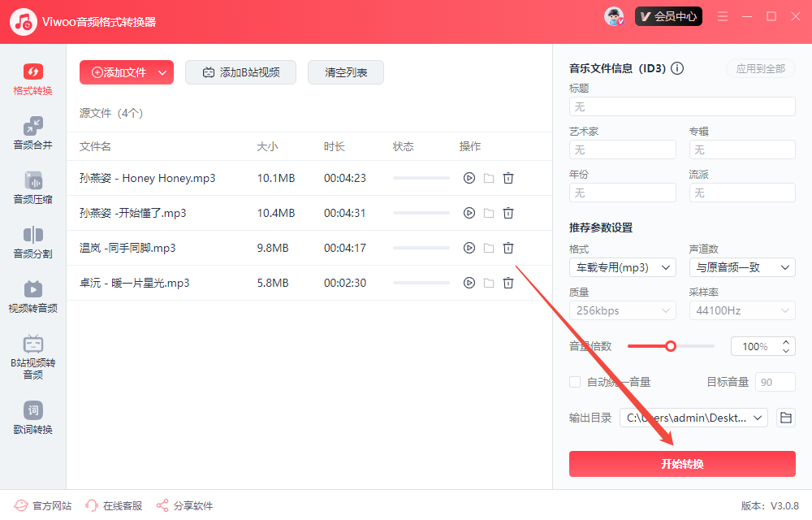The image size is (812, 520).
Task: Open the B站视频转音频 sidebar tab
Action: pyautogui.click(x=33, y=356)
